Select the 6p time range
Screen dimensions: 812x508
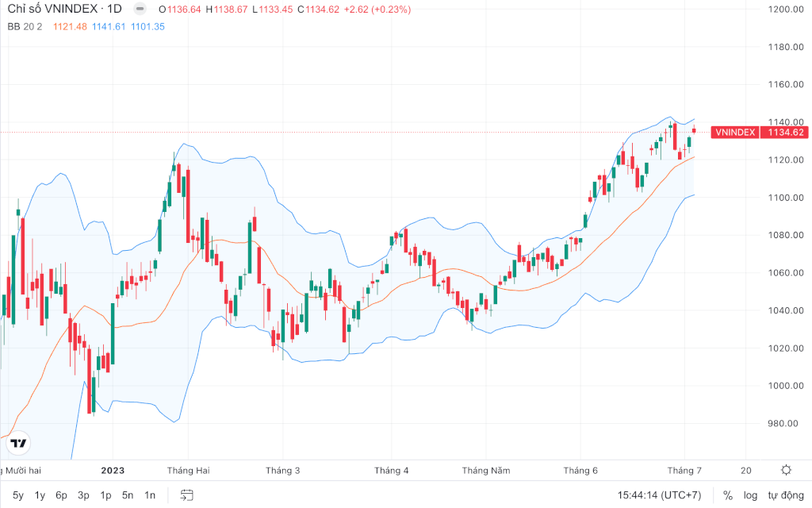tap(62, 495)
